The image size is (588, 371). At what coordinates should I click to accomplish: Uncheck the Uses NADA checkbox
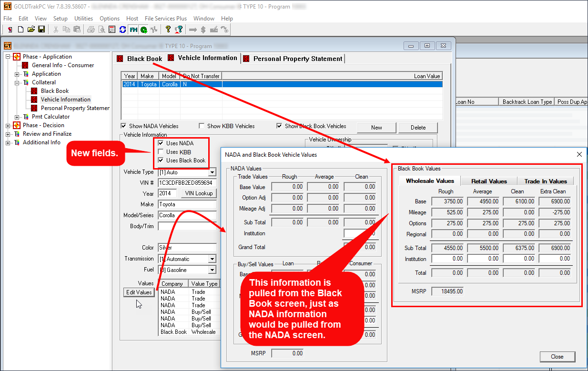(161, 143)
